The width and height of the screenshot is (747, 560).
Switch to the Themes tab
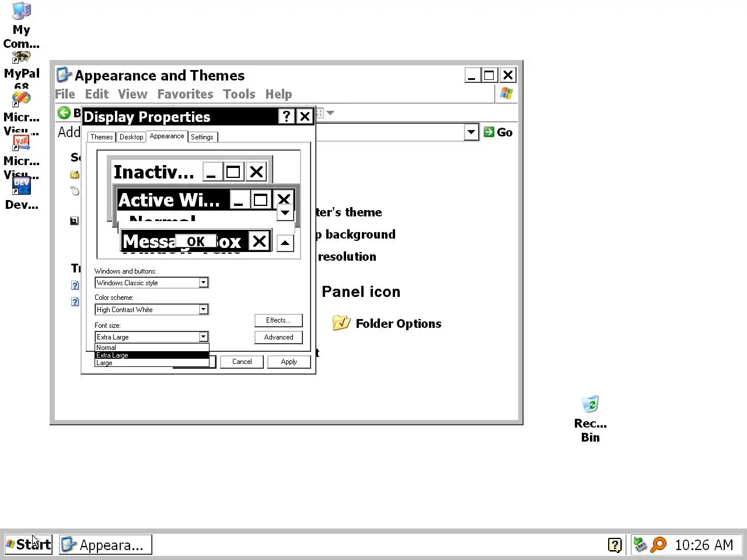102,137
